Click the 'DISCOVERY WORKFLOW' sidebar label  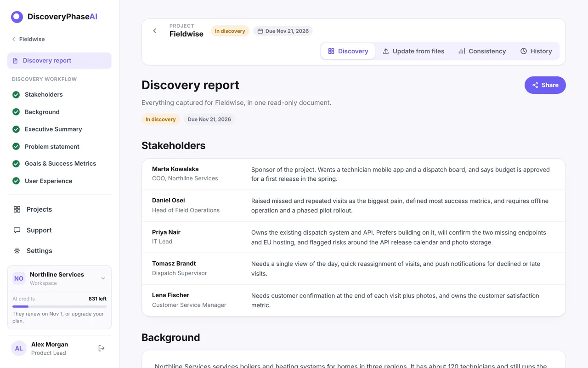coord(45,79)
